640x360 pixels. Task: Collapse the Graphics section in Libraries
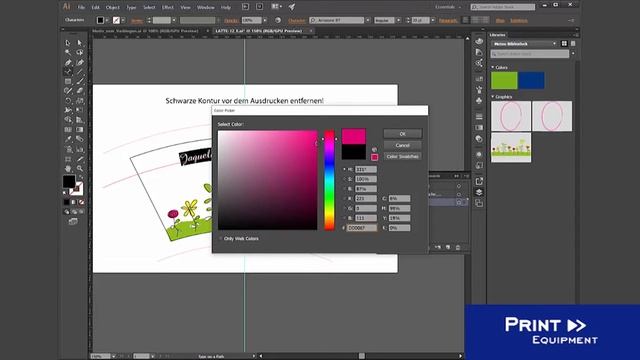coord(493,97)
